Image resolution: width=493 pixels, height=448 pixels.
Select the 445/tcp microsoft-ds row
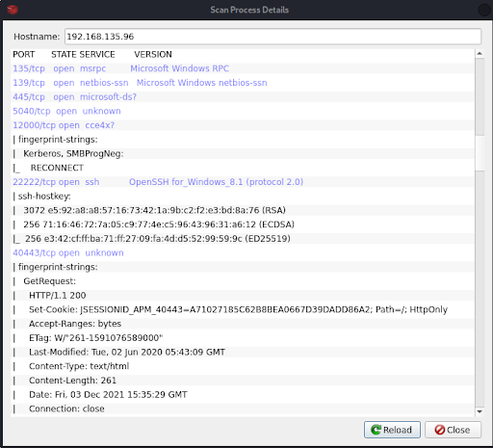[243, 96]
